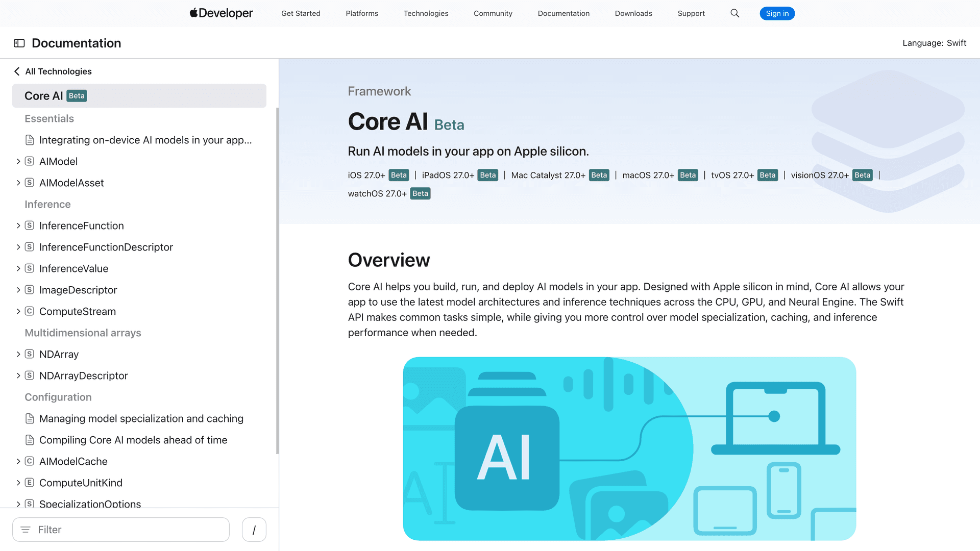Screen dimensions: 980x551
Task: Expand the ComputeUnitKind disclosure chevron
Action: pos(18,483)
